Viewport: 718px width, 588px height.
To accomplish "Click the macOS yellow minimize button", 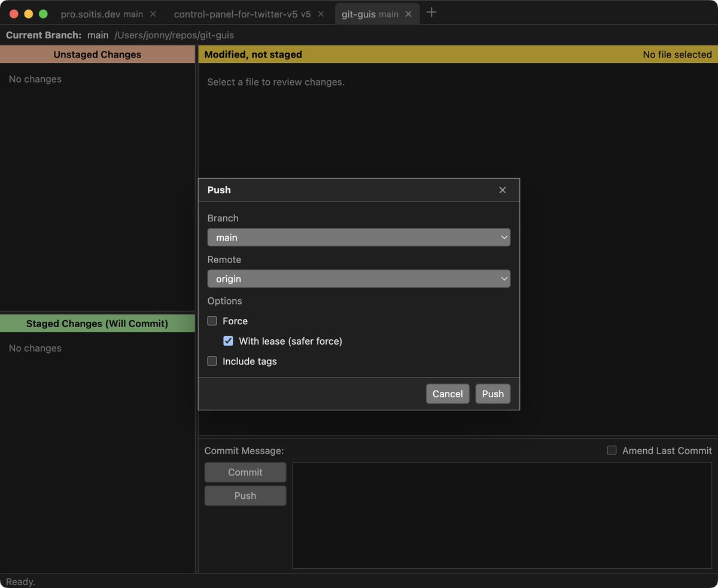I will 28,14.
